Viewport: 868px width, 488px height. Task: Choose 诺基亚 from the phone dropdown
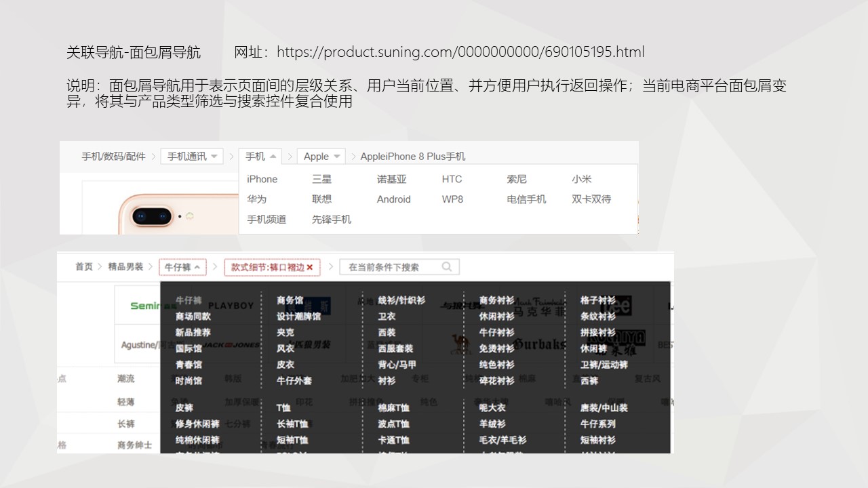(391, 179)
